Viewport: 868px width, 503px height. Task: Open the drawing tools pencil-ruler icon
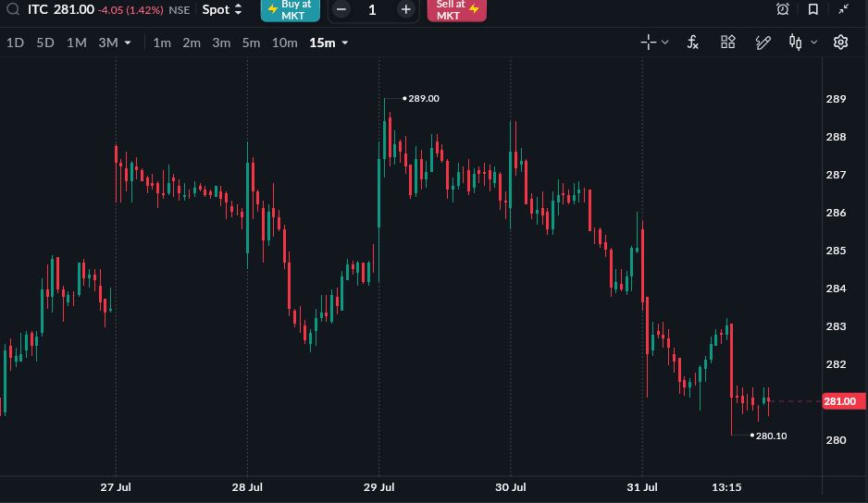(x=763, y=42)
